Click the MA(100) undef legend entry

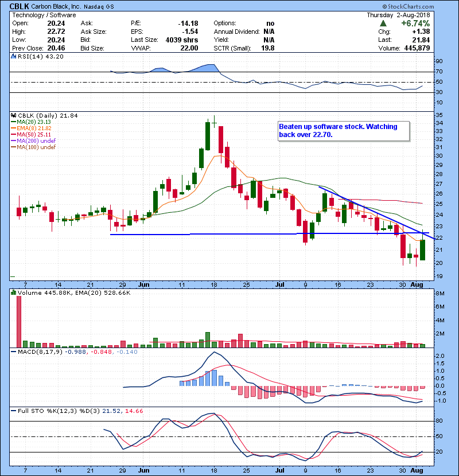click(34, 147)
